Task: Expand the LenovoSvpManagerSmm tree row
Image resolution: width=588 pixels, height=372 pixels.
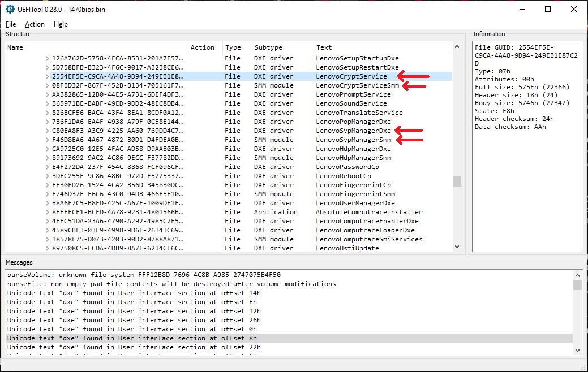Action: 47,140
